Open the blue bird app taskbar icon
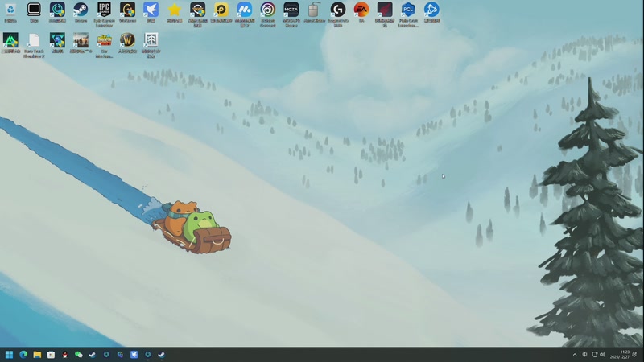The image size is (644, 362). [x=134, y=355]
